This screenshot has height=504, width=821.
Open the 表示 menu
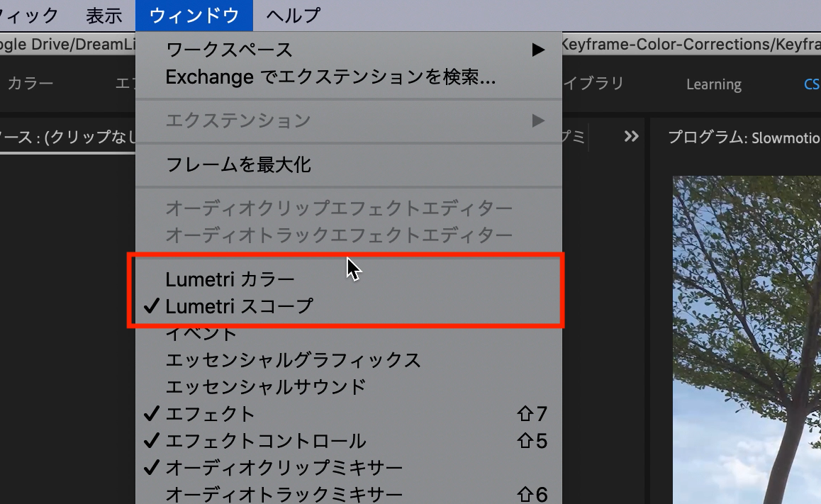tap(104, 15)
